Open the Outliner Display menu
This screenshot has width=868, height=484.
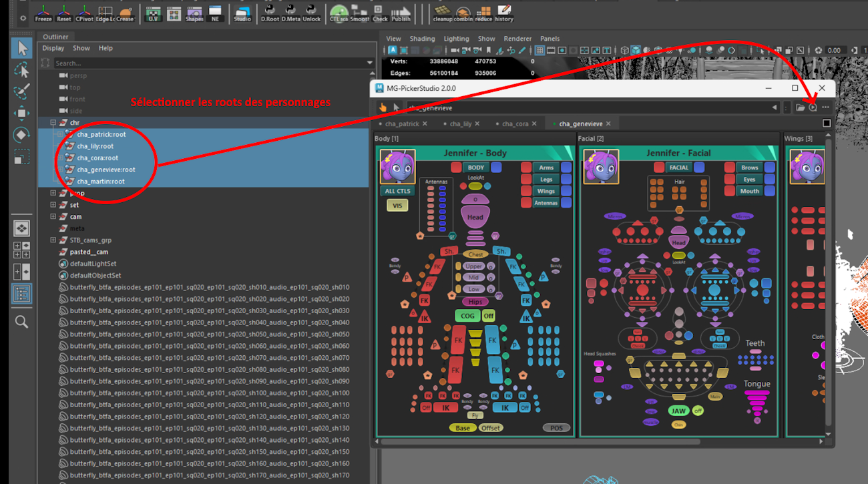point(53,48)
